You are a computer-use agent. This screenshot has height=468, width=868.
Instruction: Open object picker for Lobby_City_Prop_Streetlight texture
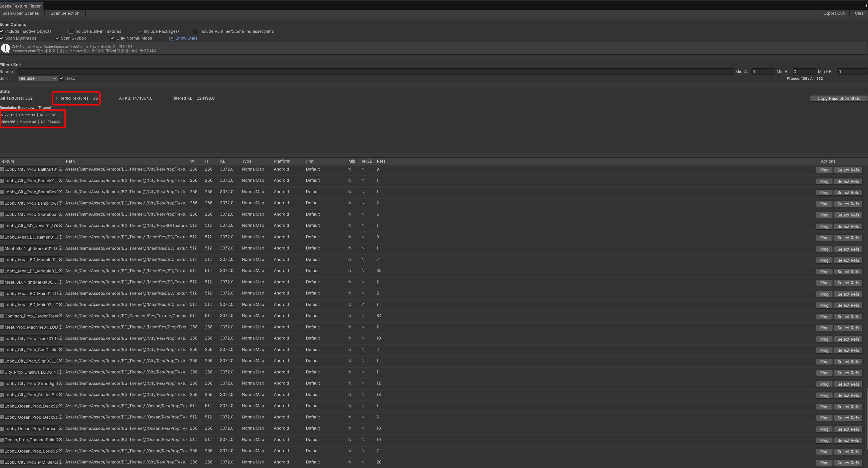[61, 383]
